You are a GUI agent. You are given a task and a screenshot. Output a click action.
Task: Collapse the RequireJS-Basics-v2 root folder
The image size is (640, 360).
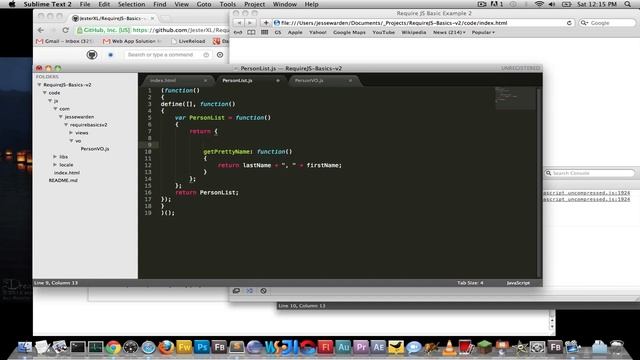[40, 85]
